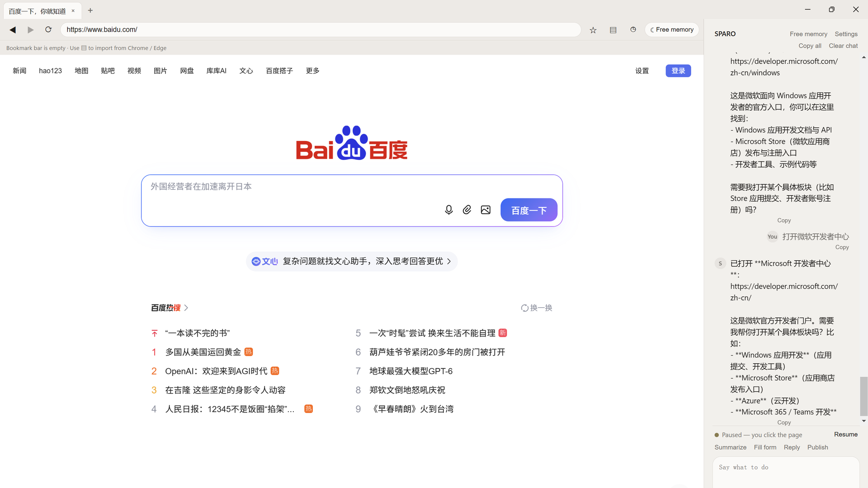Screen dimensions: 868x488
Task: Open hot search 《早春晴朗》火到台湾
Action: [x=411, y=409]
